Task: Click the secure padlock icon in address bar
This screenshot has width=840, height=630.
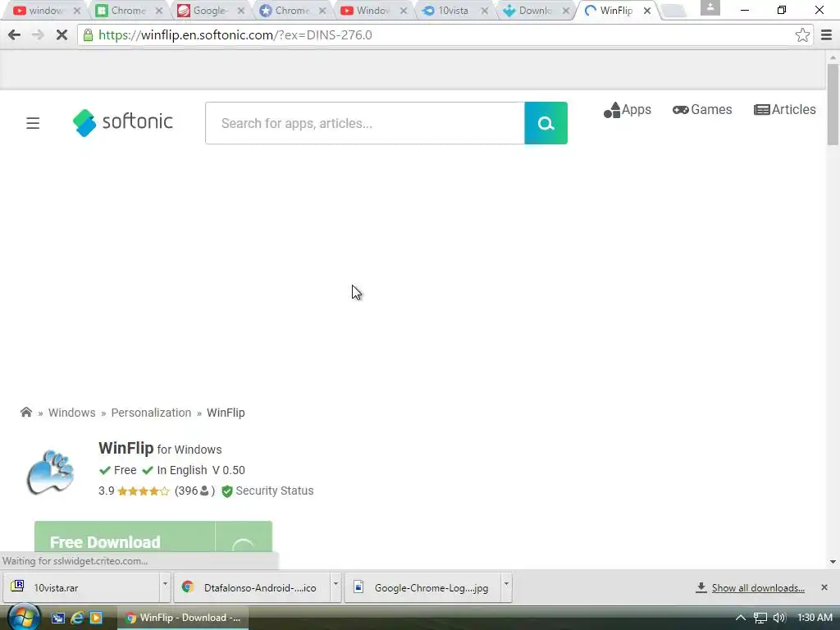Action: click(x=89, y=35)
